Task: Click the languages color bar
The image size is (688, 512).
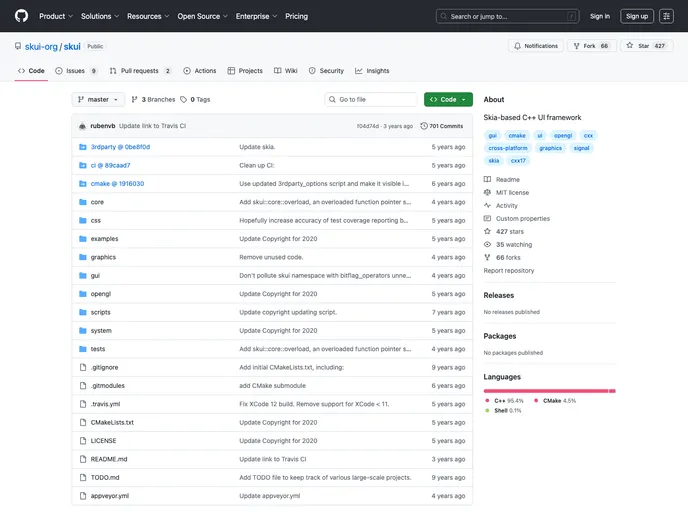Action: point(549,391)
